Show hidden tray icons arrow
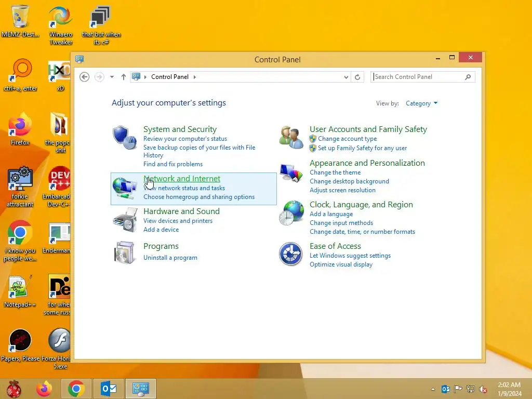This screenshot has height=399, width=532. tap(433, 389)
